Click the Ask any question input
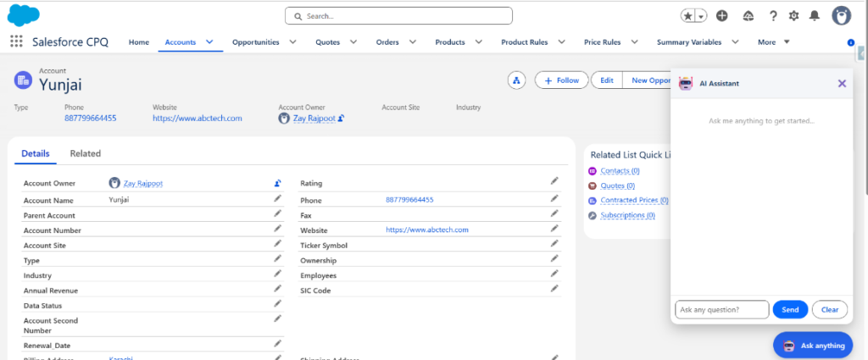The image size is (868, 360). 722,310
